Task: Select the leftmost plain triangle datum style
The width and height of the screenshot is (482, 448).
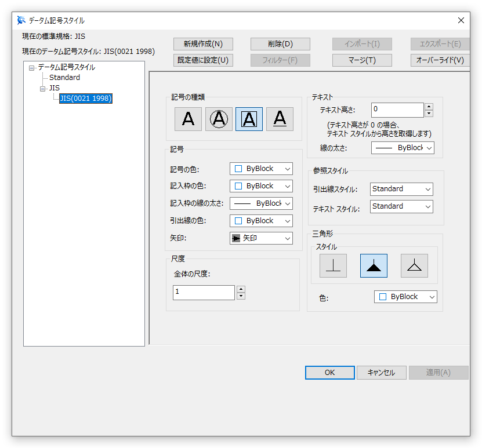Action: tap(333, 265)
